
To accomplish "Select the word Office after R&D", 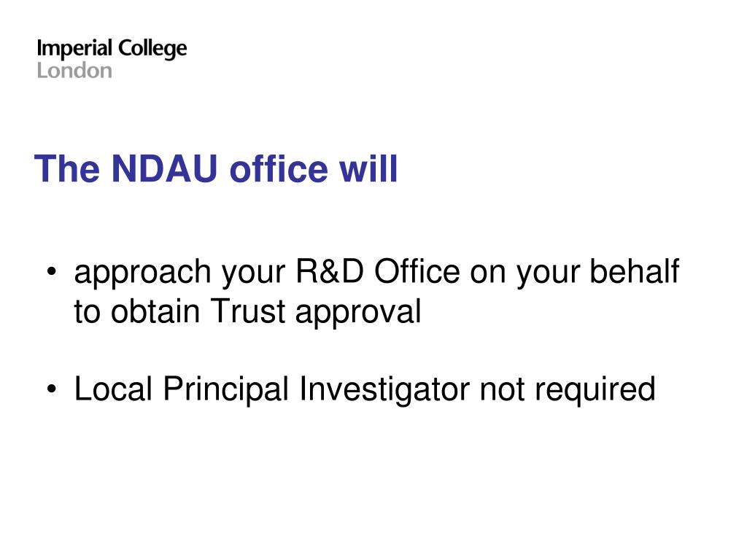I will pos(417,271).
